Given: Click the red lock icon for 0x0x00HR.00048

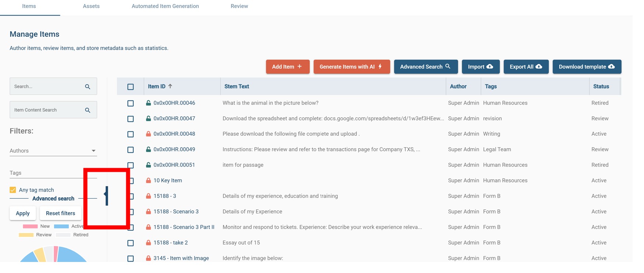Looking at the screenshot, I should pyautogui.click(x=148, y=134).
